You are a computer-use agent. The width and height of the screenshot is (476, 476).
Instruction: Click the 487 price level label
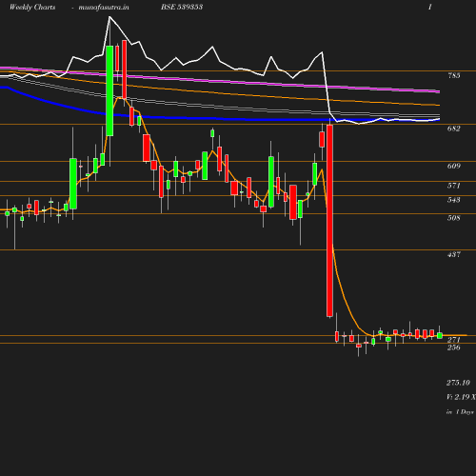(x=454, y=254)
